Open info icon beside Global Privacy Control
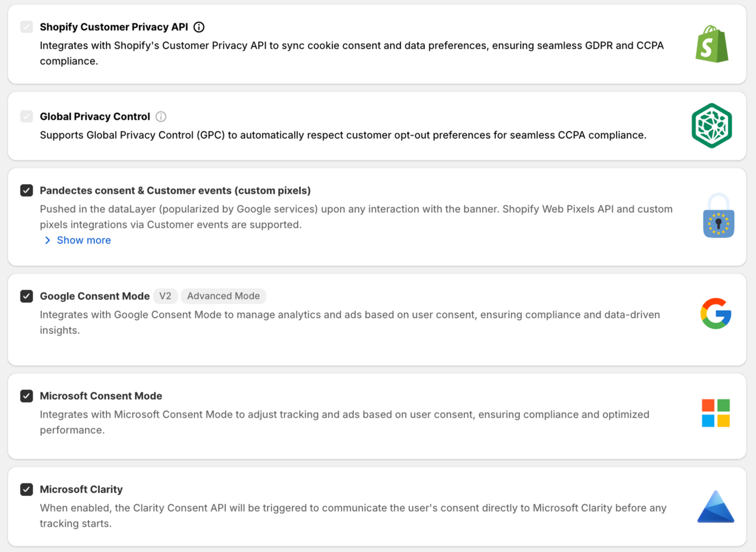The width and height of the screenshot is (756, 552). [161, 117]
